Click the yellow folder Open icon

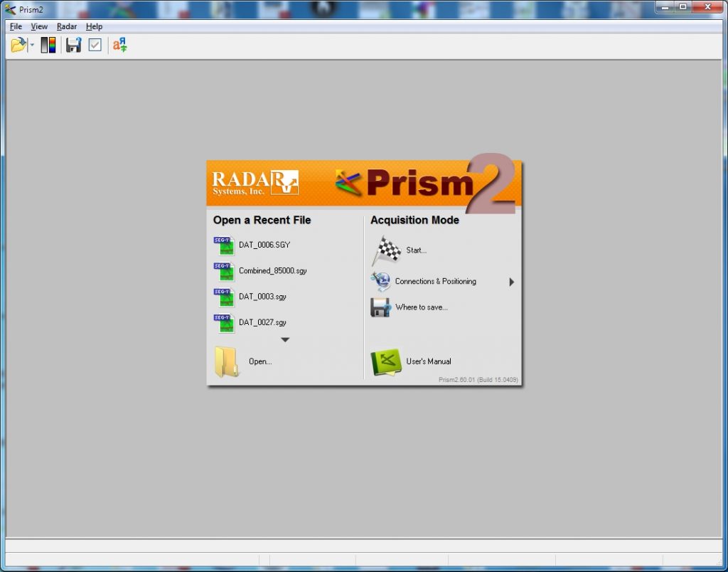coord(227,361)
